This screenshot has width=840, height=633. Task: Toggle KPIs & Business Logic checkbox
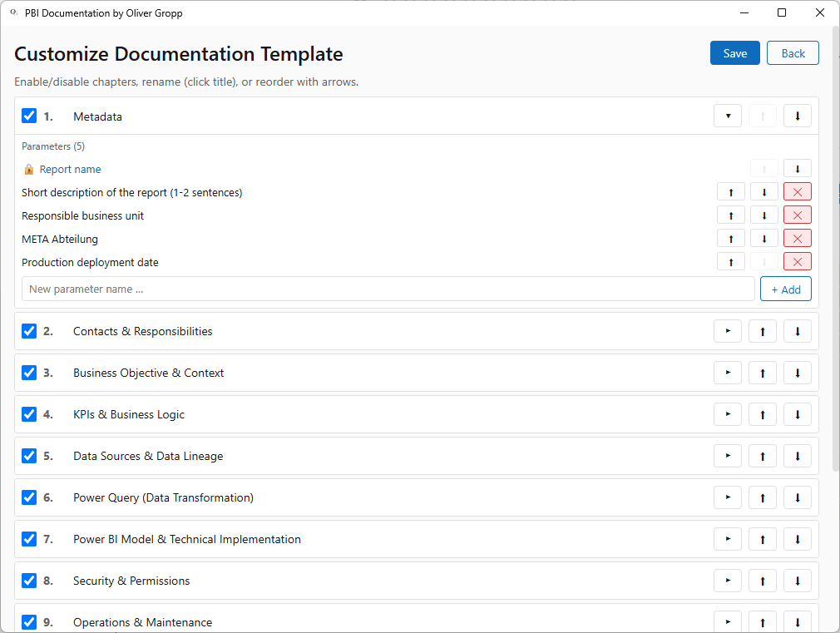(29, 414)
